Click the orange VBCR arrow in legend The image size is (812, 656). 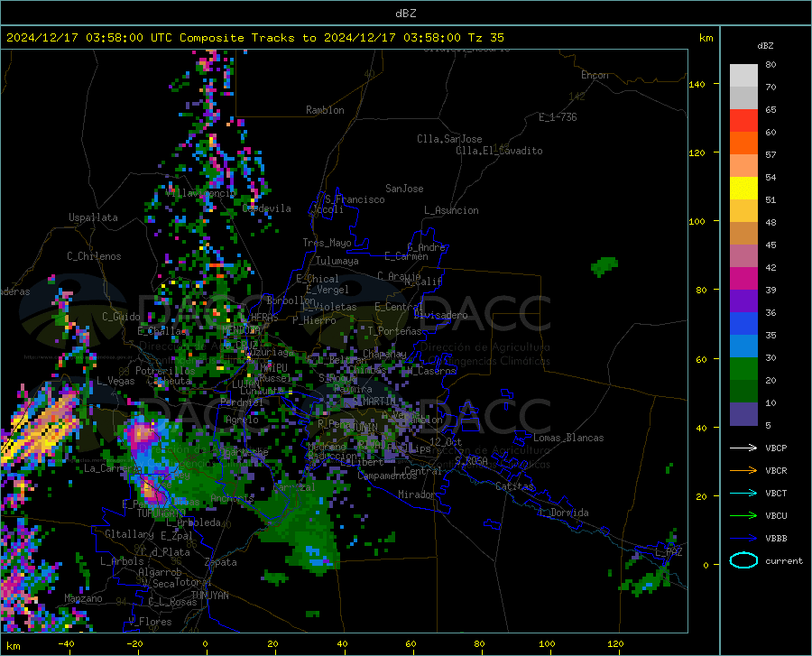743,470
